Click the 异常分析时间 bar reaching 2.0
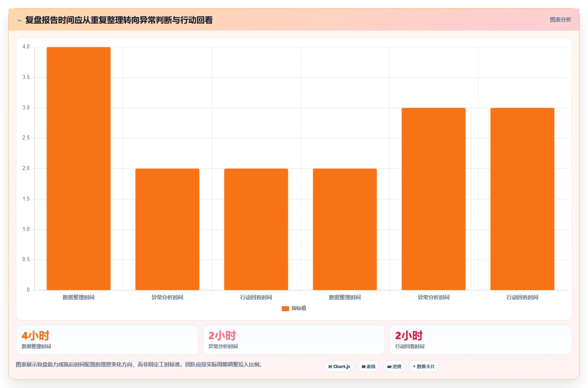 click(167, 229)
